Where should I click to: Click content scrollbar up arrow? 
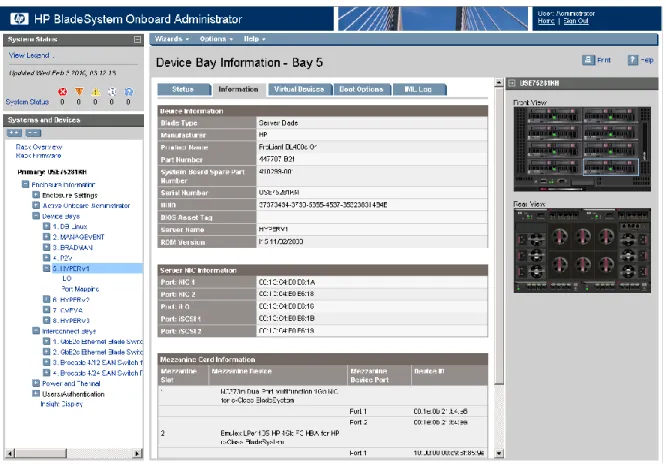click(x=499, y=82)
